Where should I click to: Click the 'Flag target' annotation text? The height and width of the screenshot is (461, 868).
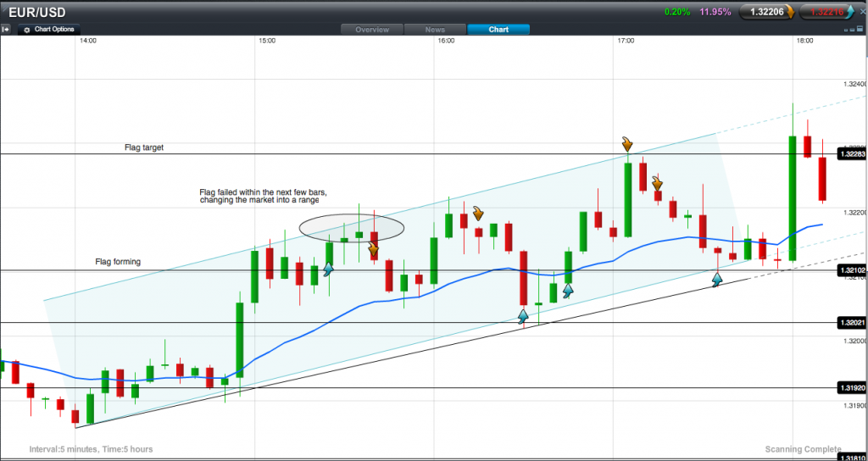pos(144,147)
